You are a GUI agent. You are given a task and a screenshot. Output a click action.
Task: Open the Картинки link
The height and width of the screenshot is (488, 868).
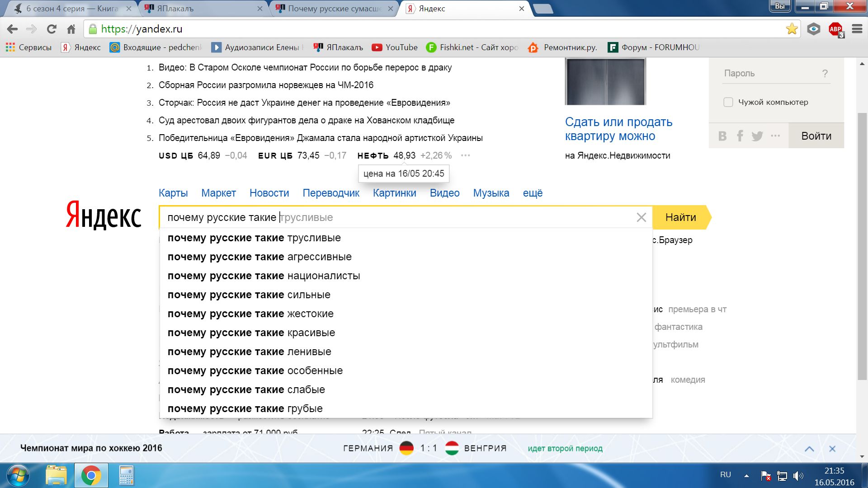394,193
